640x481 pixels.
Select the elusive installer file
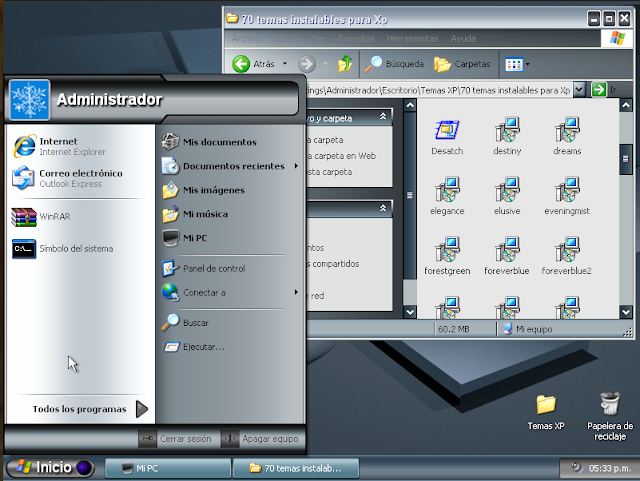507,196
